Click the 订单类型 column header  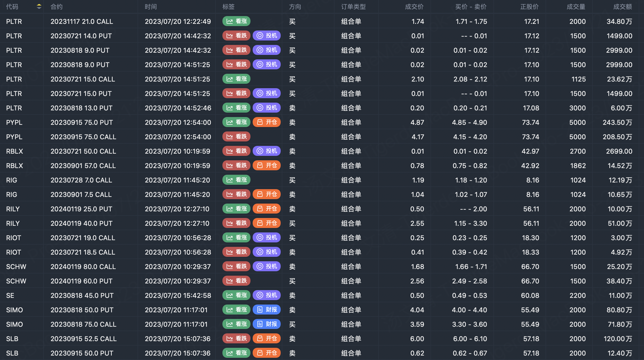pyautogui.click(x=353, y=7)
